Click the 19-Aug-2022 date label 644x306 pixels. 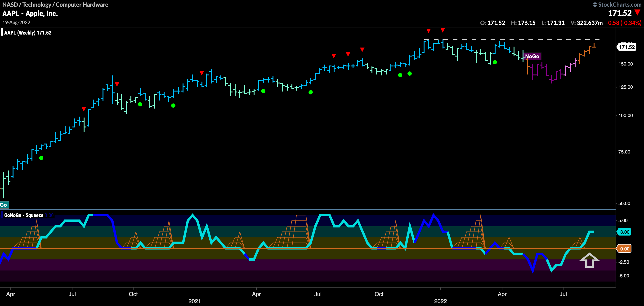[x=16, y=22]
